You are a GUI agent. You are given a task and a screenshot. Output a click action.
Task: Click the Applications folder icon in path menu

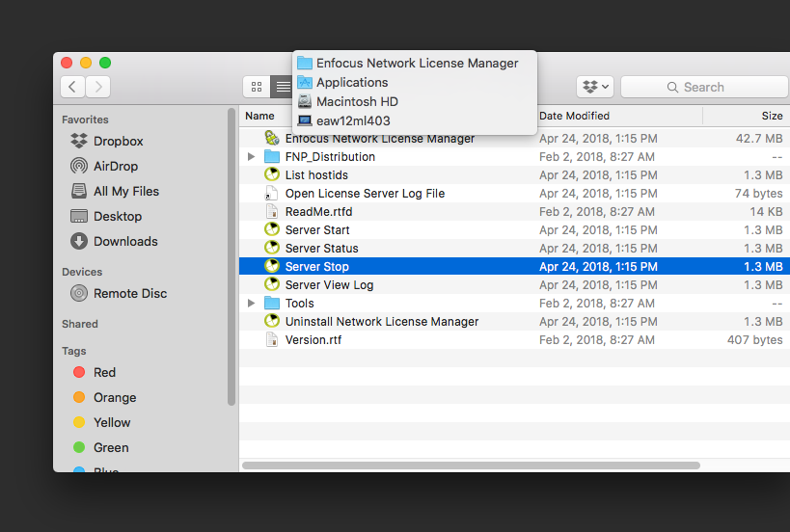pos(304,83)
